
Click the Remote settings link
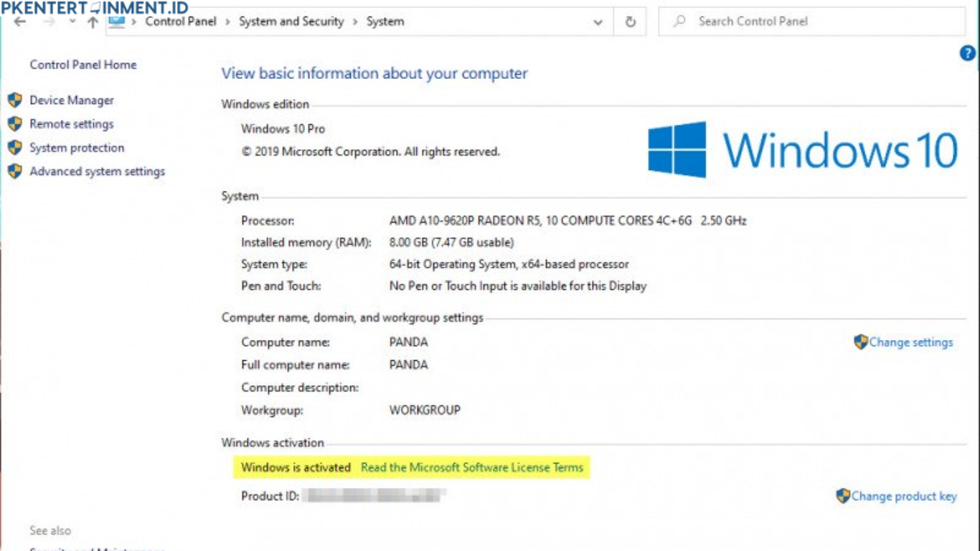(71, 124)
